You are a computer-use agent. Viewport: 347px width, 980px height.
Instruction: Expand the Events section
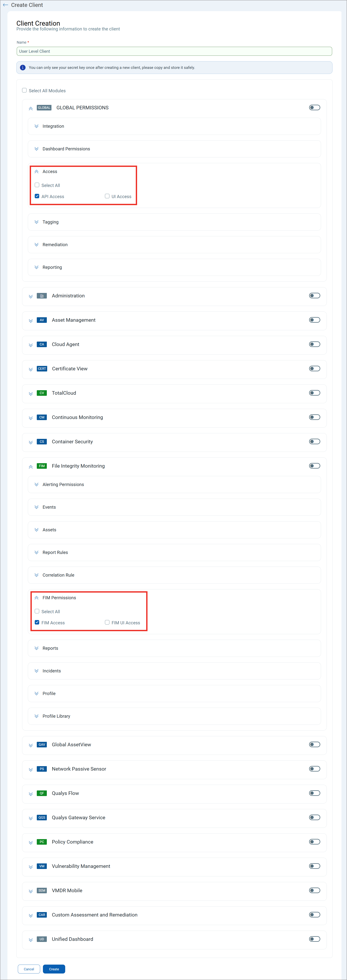click(37, 507)
